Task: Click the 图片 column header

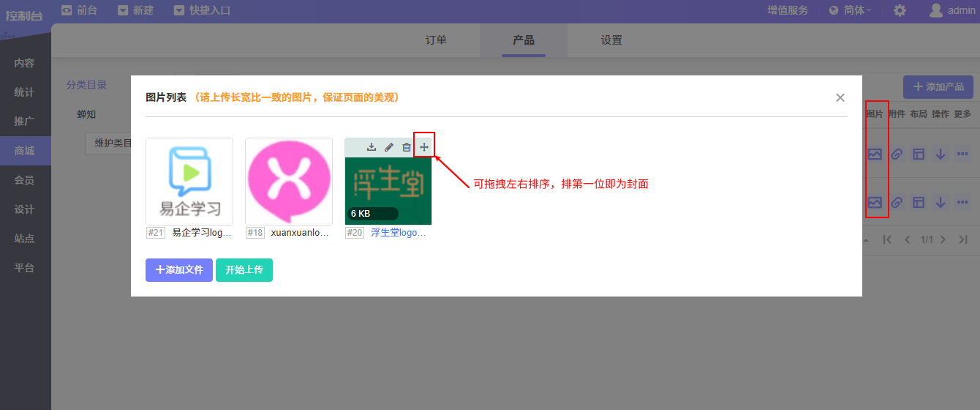Action: 875,114
